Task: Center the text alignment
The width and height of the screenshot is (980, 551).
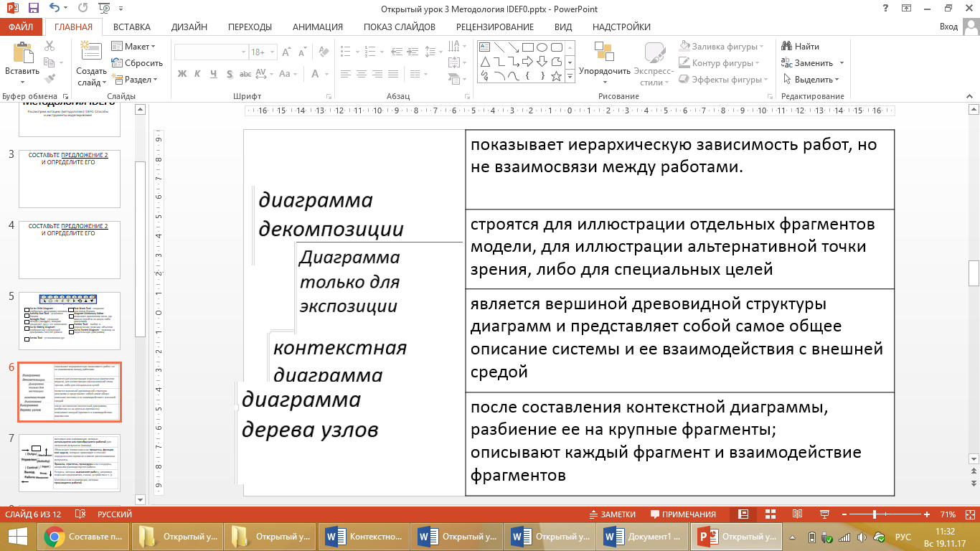Action: (x=362, y=74)
